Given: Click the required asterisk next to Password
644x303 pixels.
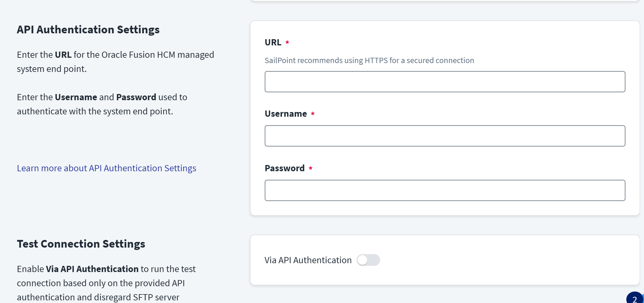Looking at the screenshot, I should tap(310, 168).
